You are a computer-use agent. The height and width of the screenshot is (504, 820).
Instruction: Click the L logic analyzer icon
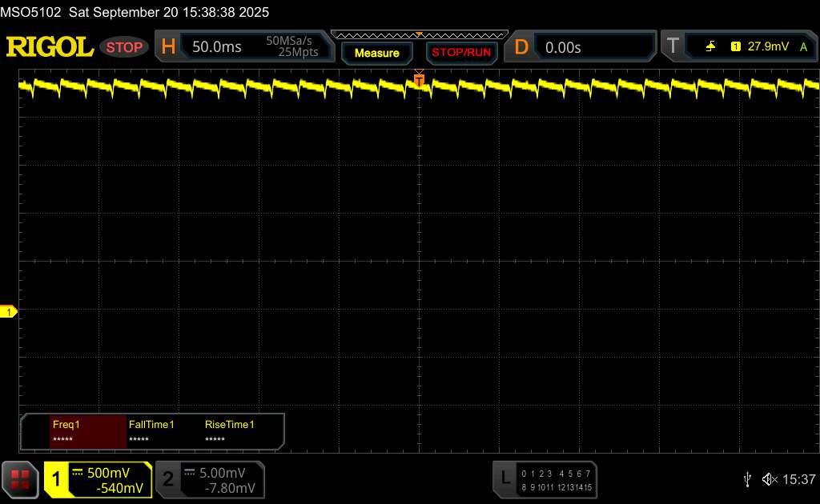(505, 478)
